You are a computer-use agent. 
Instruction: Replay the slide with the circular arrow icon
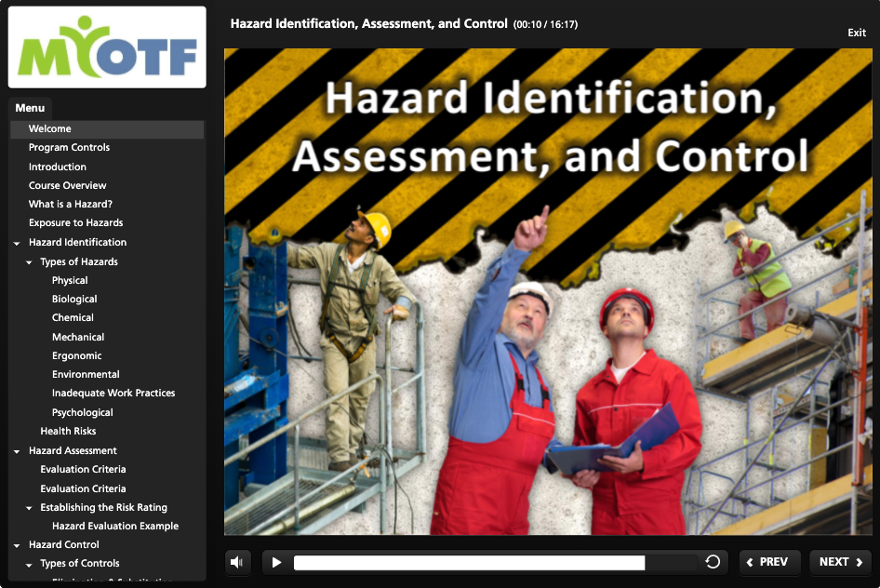pos(713,562)
